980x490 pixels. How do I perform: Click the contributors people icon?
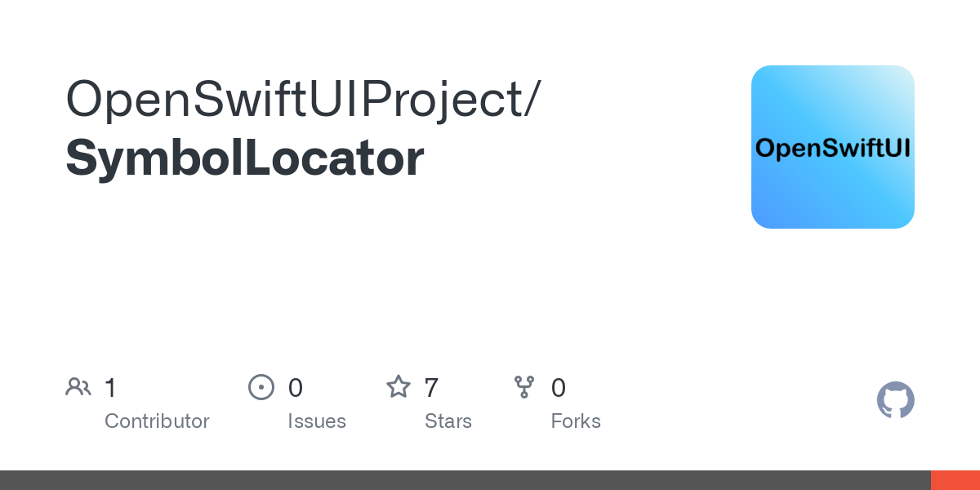(78, 387)
